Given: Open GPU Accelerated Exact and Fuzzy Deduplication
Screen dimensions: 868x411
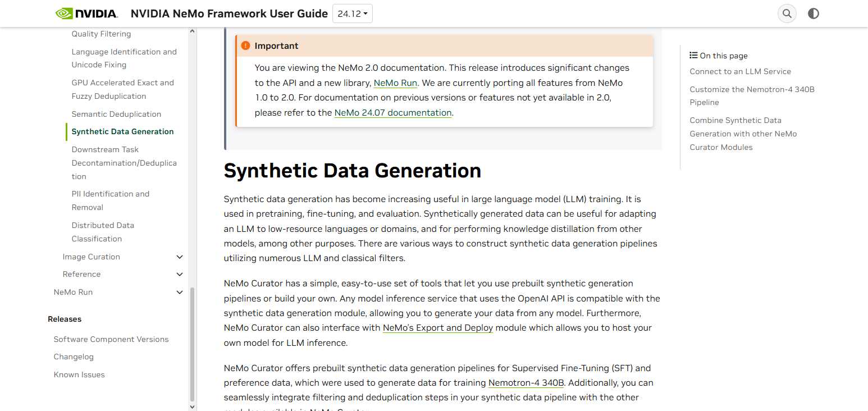Looking at the screenshot, I should pos(123,89).
